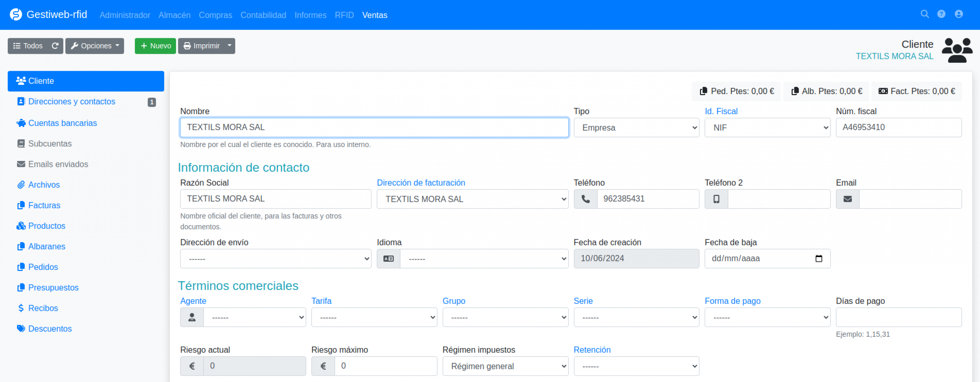This screenshot has width=980, height=382.
Task: Open the Forma de pago dropdown
Action: tap(767, 317)
